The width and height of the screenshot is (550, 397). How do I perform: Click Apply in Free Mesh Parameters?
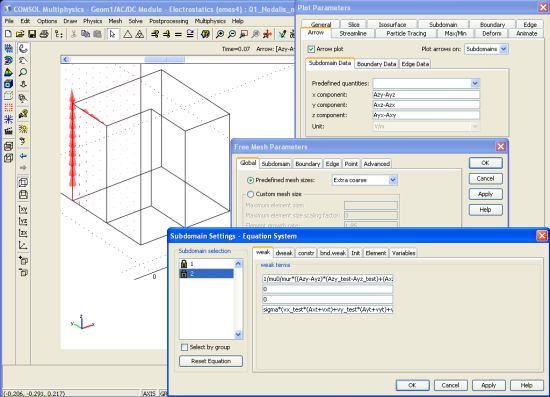pyautogui.click(x=485, y=194)
